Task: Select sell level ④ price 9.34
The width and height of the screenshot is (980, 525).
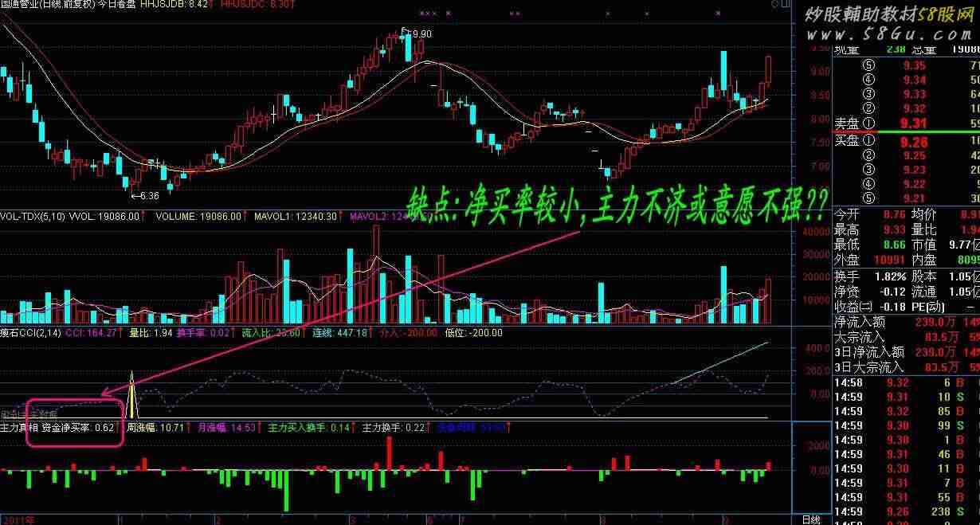Action: (914, 80)
